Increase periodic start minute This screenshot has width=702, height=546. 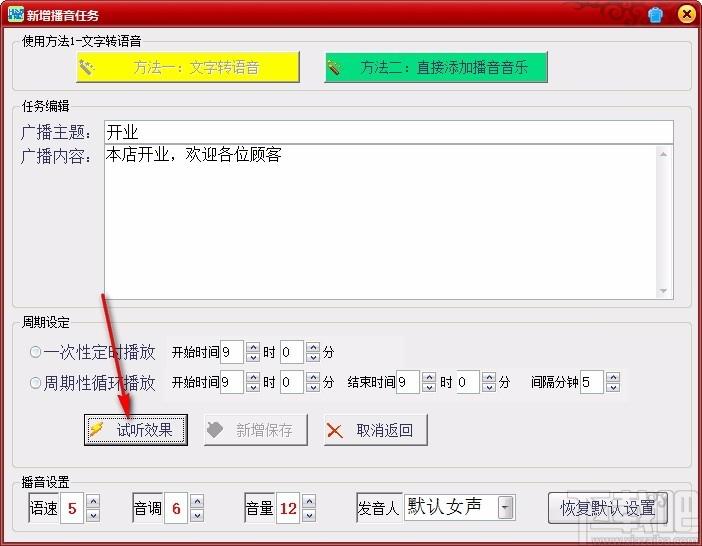pyautogui.click(x=313, y=377)
